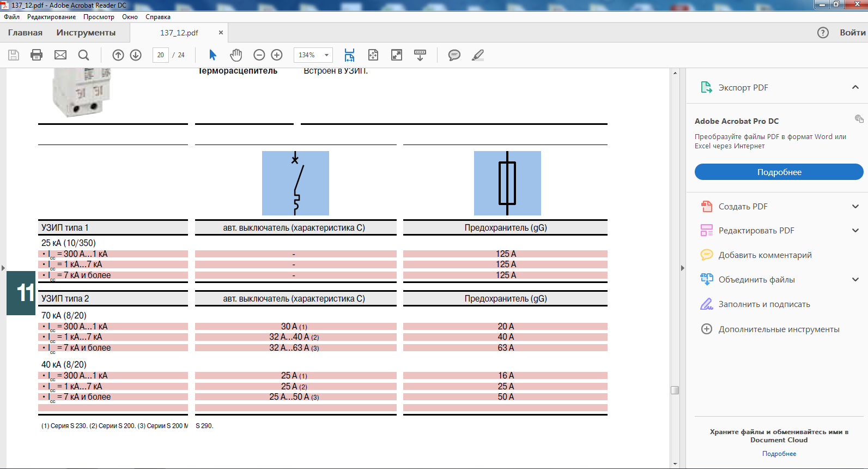Collapse the right tools pane arrow

coord(682,268)
